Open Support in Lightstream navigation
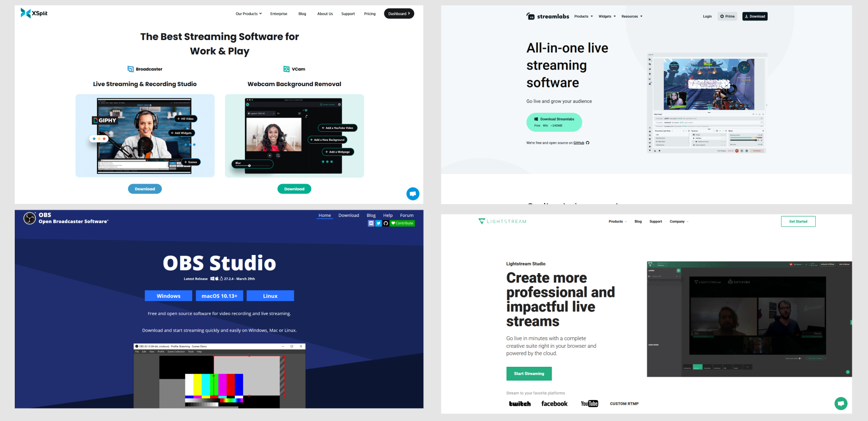This screenshot has width=868, height=421. pos(655,221)
